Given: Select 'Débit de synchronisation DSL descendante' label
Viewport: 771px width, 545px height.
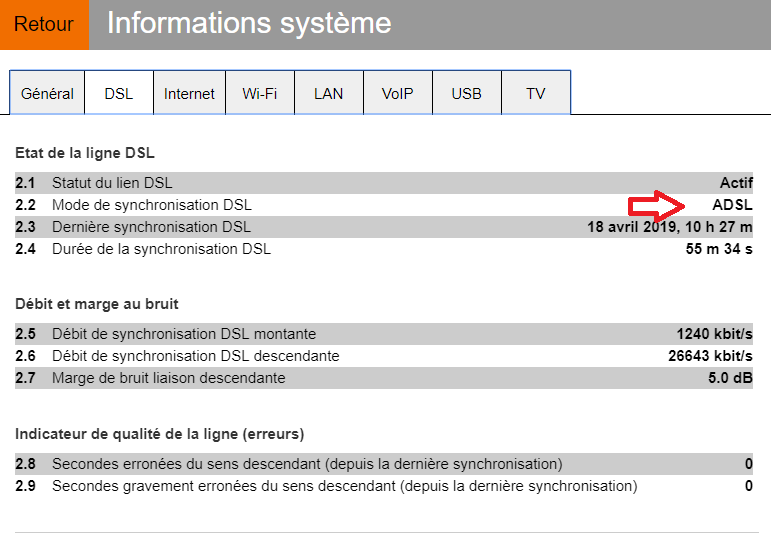Looking at the screenshot, I should coord(196,356).
